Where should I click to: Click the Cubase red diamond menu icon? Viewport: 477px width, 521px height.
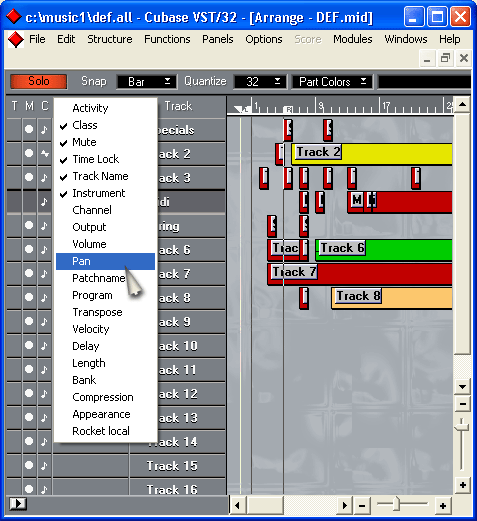[16, 40]
